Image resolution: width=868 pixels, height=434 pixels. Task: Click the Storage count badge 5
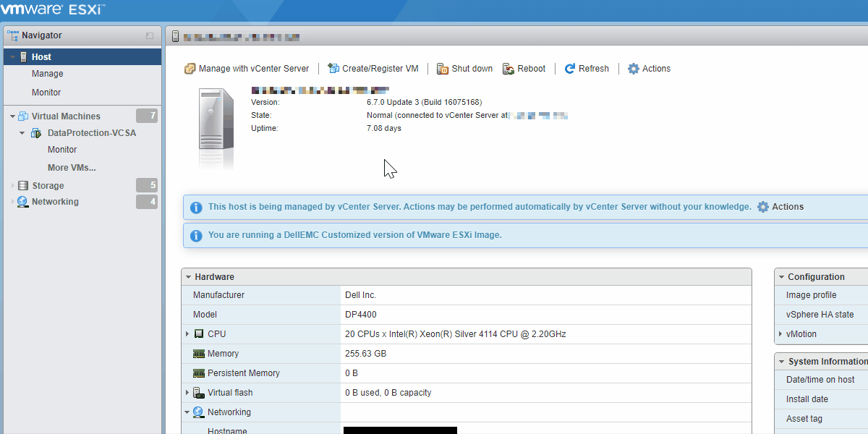(147, 185)
